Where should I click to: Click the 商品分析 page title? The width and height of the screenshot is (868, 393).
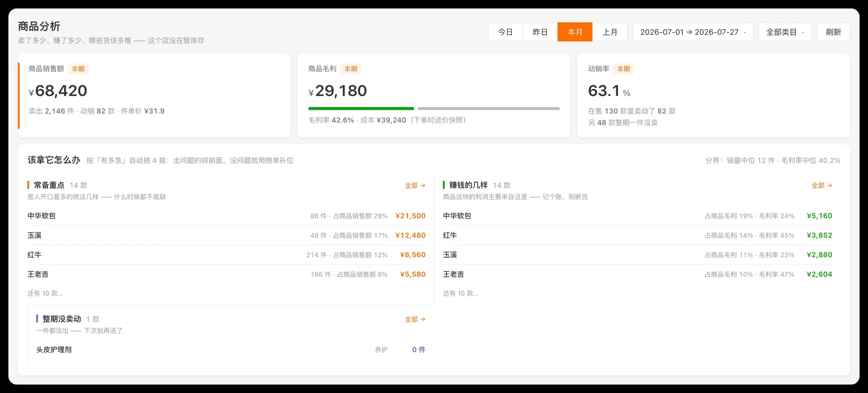point(39,26)
